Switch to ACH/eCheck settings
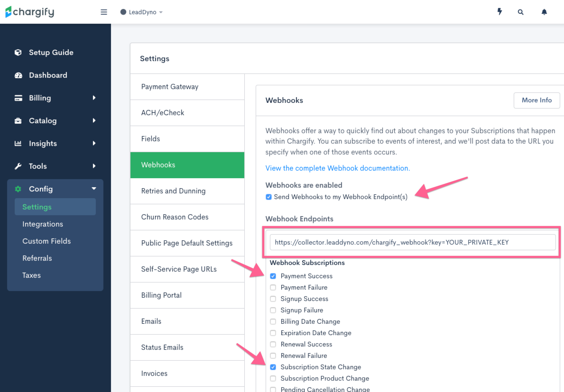Image resolution: width=564 pixels, height=392 pixels. pos(187,113)
